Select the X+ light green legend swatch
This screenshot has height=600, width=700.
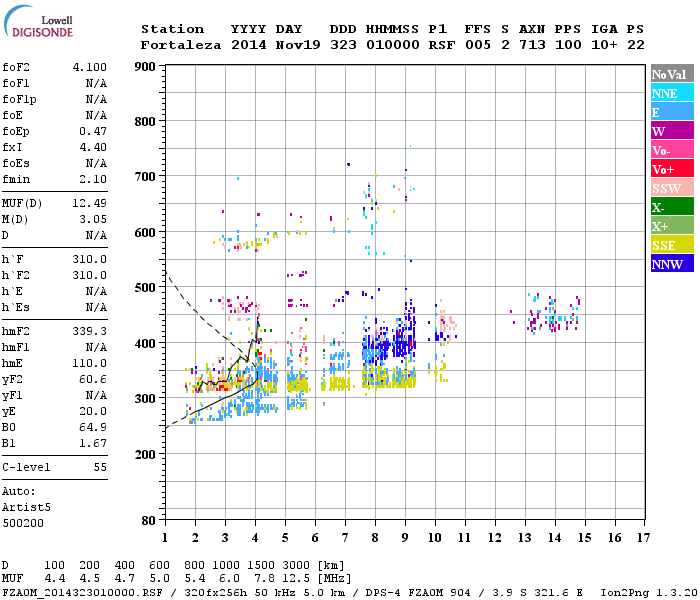[x=672, y=226]
